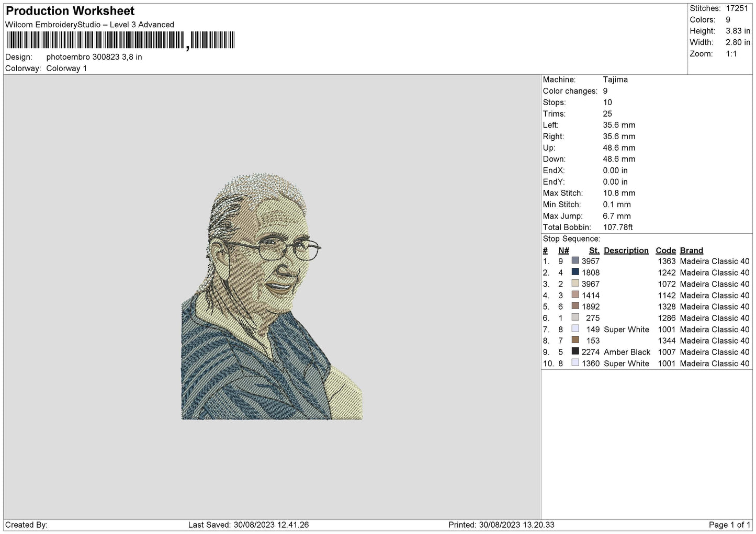
Task: Click the Page 1 of 1 footer text
Action: click(729, 525)
